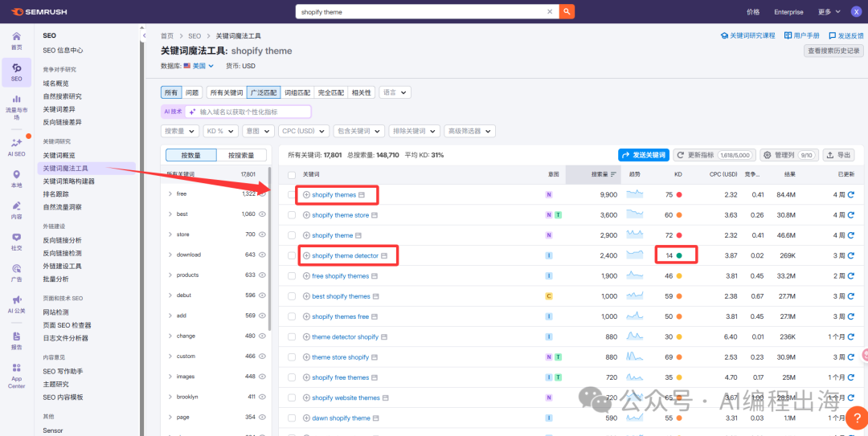Open the 高级筛选器 dropdown

[470, 131]
